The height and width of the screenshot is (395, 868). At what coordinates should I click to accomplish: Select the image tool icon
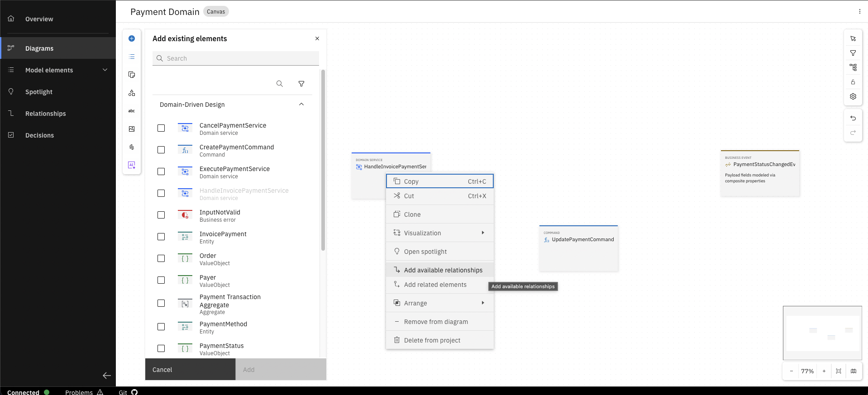point(132,129)
